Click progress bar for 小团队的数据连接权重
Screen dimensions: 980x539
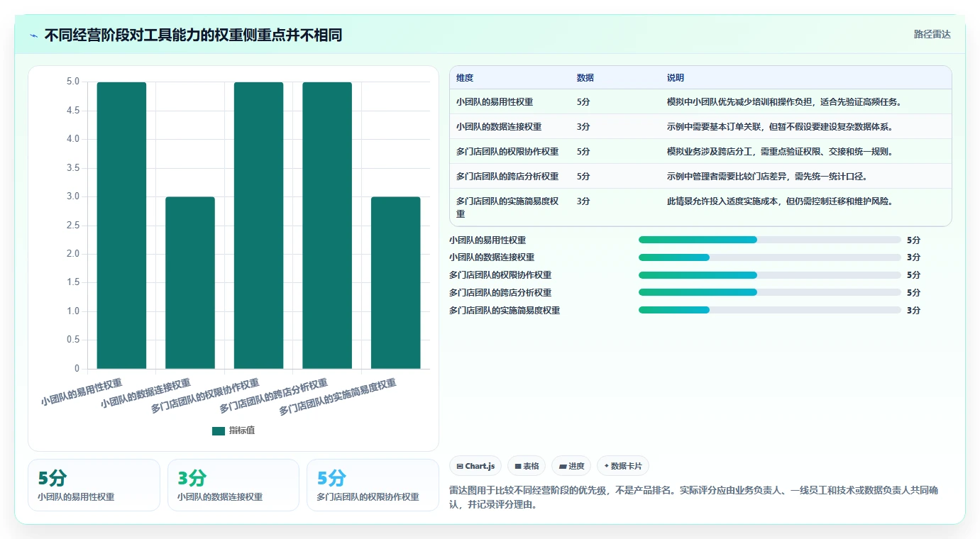770,257
